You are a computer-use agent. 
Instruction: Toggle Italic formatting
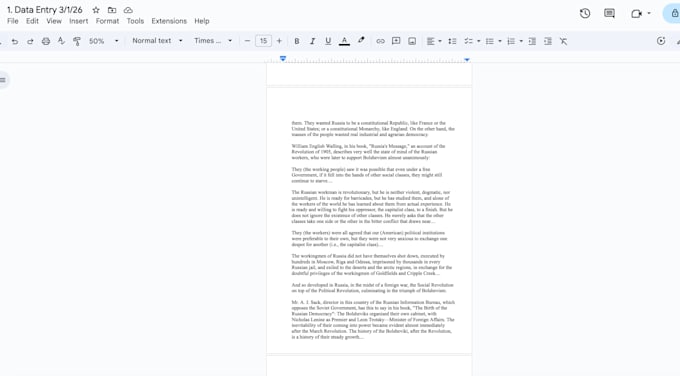point(312,41)
